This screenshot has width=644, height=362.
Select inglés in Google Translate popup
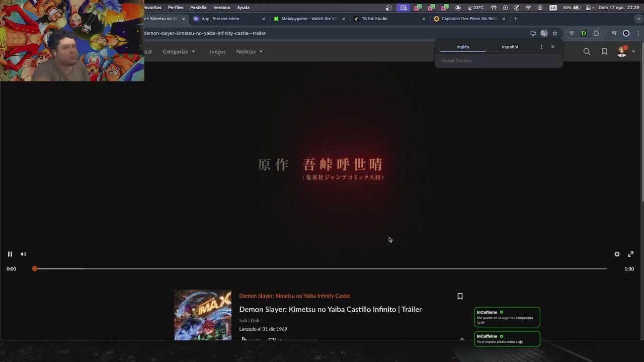coord(463,47)
